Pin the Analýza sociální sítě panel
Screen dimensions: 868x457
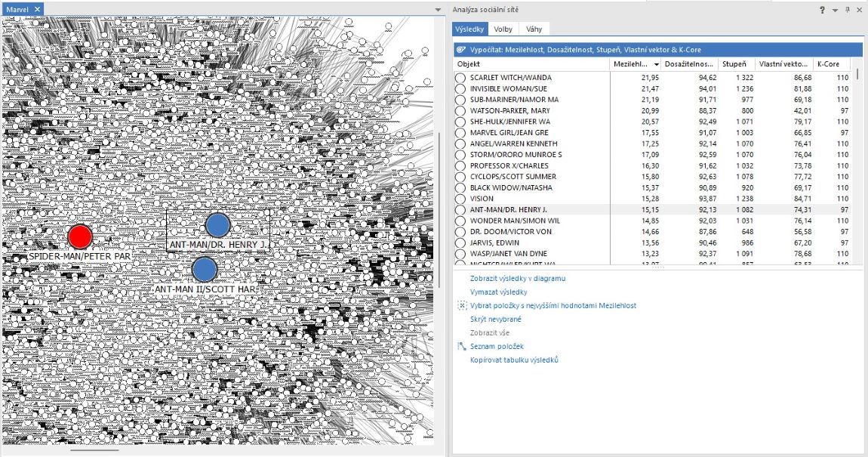tap(848, 9)
